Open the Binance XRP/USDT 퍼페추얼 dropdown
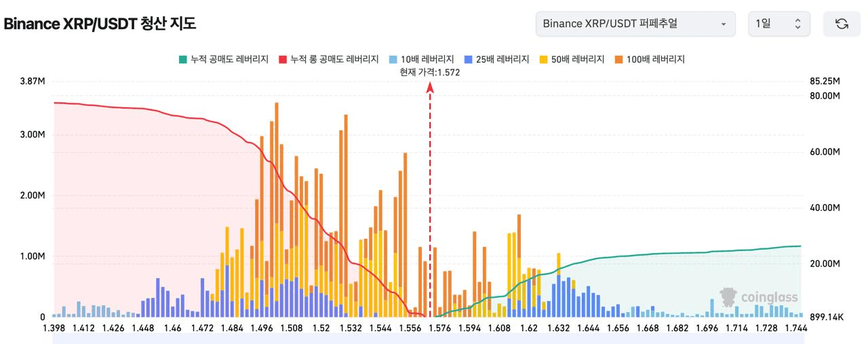The height and width of the screenshot is (344, 868). click(x=635, y=24)
